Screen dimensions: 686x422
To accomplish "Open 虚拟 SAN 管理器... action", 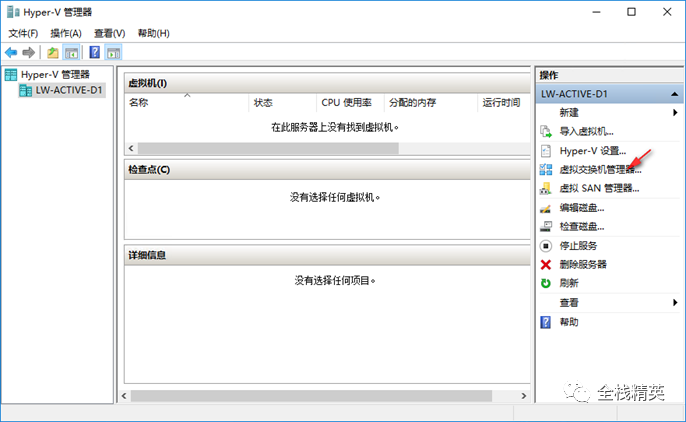I will (x=599, y=188).
